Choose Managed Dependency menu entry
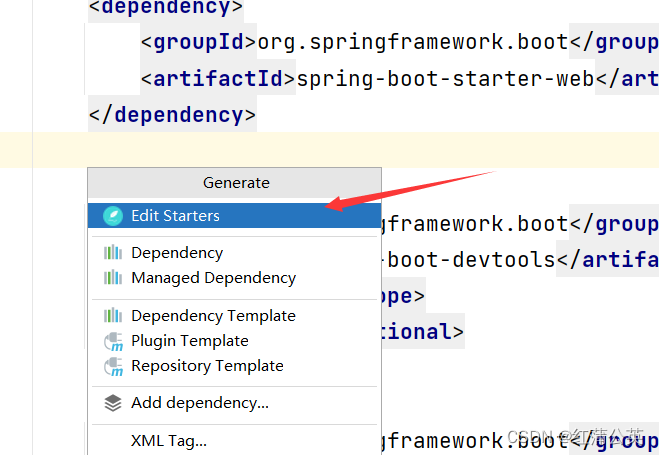 (235, 278)
